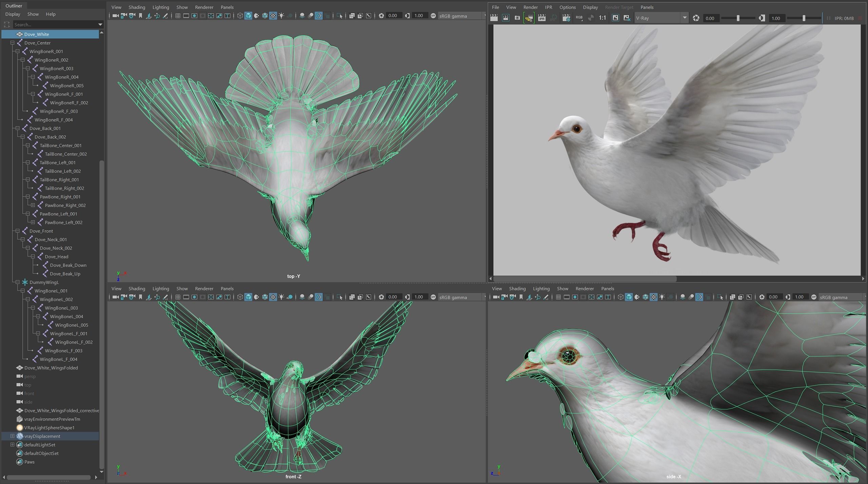Toggle textured checker display in side viewport

pyautogui.click(x=653, y=297)
